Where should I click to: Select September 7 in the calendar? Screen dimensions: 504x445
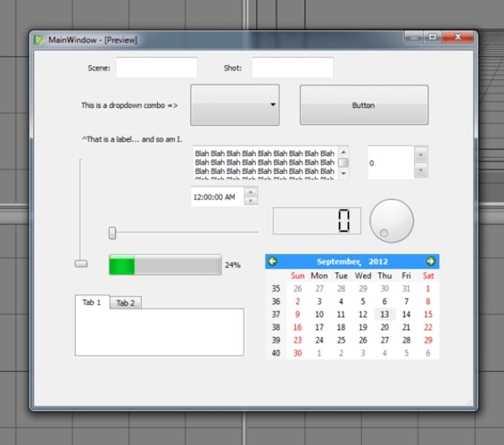[406, 301]
